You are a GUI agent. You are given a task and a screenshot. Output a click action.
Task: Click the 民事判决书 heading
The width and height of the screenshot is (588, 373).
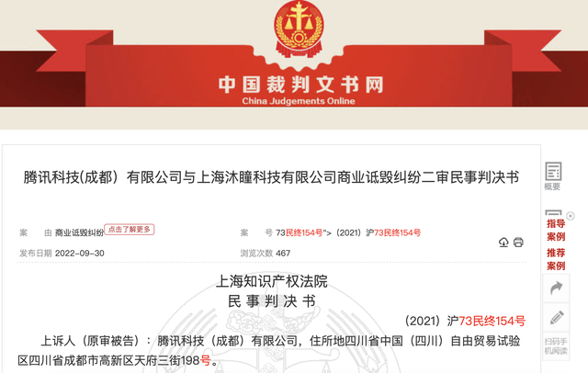272,301
